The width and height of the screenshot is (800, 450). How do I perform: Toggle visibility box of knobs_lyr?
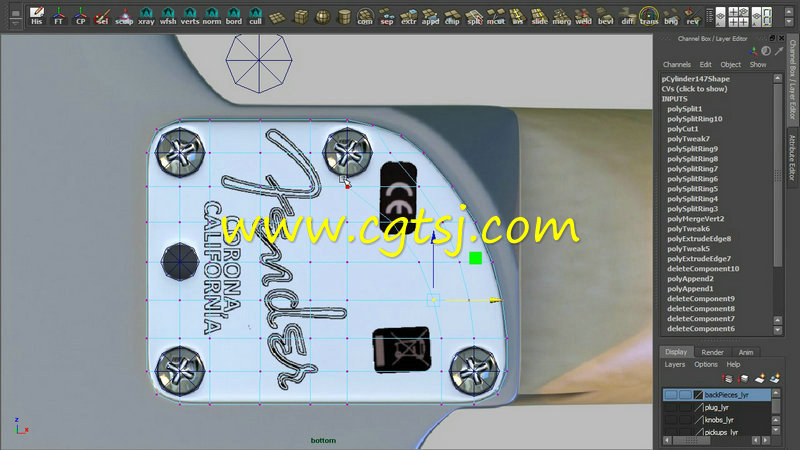click(x=670, y=420)
